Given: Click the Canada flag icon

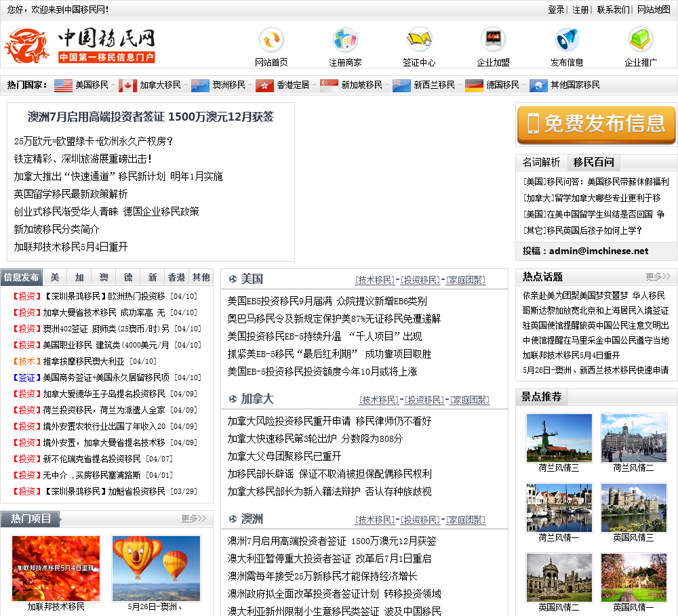Looking at the screenshot, I should click(127, 85).
